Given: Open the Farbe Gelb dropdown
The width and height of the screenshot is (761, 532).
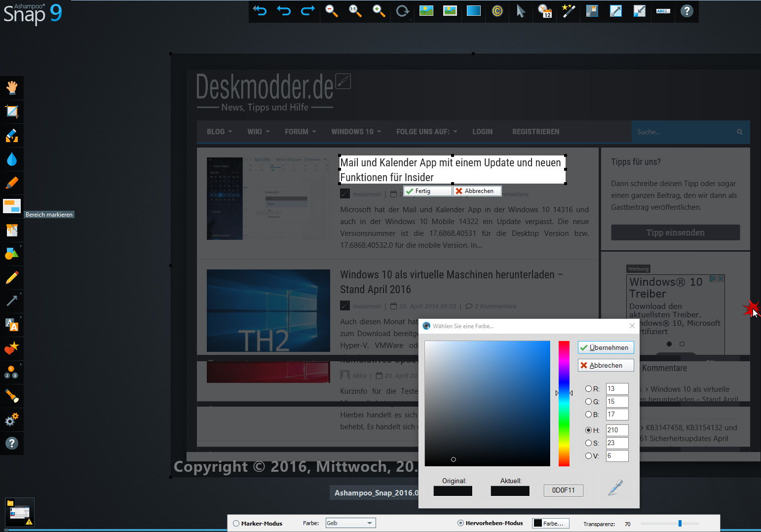Looking at the screenshot, I should click(x=350, y=523).
